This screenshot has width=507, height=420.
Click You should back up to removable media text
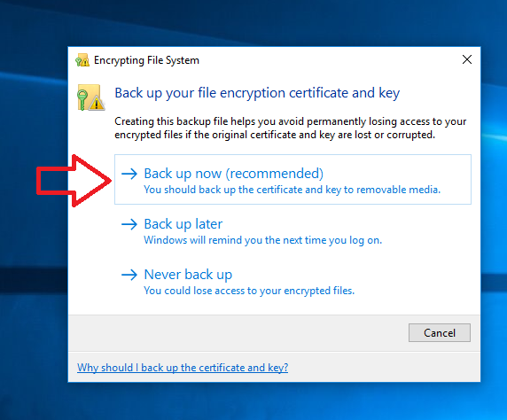point(292,190)
